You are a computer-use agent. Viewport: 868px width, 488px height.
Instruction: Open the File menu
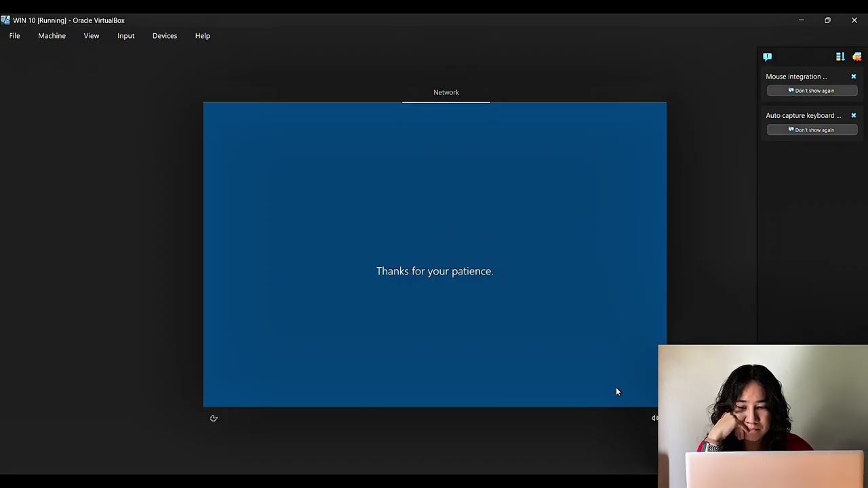click(14, 36)
